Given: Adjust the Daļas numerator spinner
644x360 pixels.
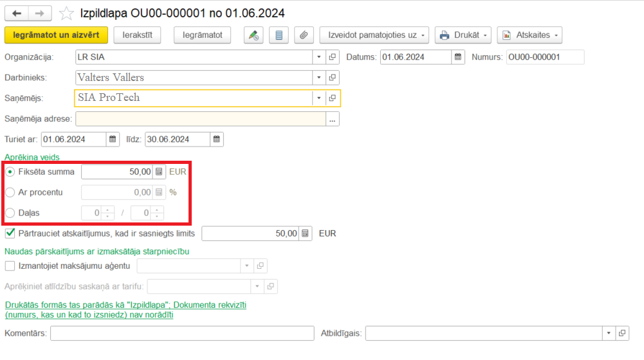Looking at the screenshot, I should click(x=107, y=213).
